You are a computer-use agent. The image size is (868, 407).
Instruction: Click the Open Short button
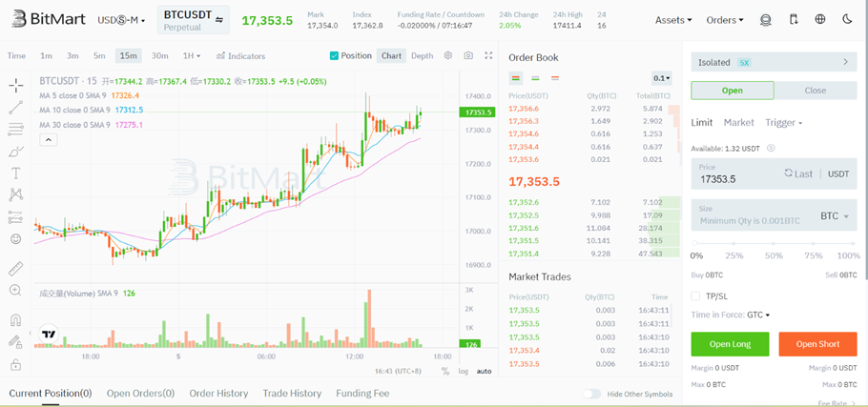[x=817, y=344]
